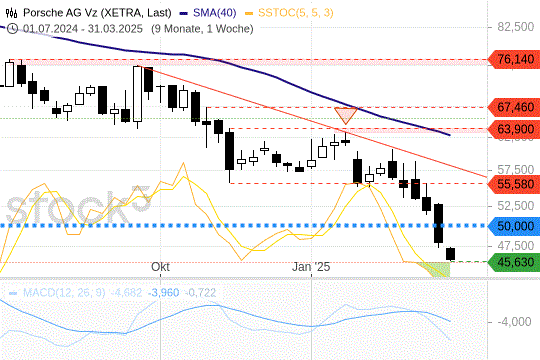This screenshot has height=360, width=540.
Task: Click the MACD value -4,682
Action: point(126,293)
